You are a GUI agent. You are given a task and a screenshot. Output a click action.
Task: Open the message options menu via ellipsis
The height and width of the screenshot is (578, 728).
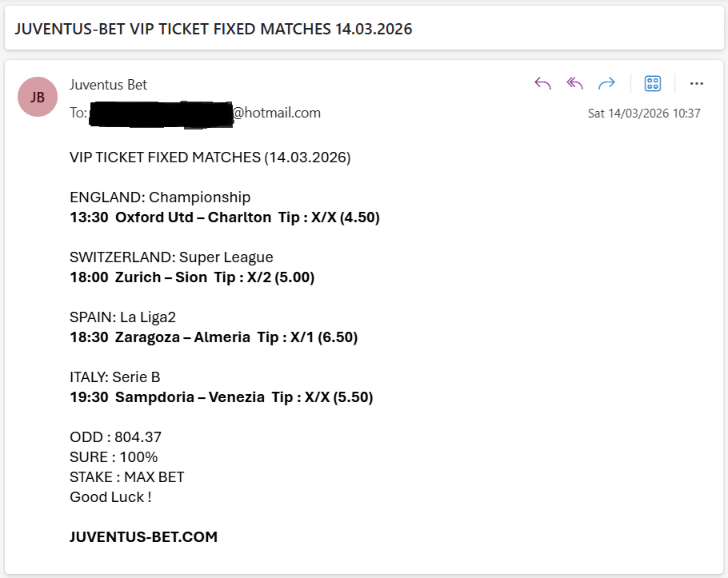[697, 83]
